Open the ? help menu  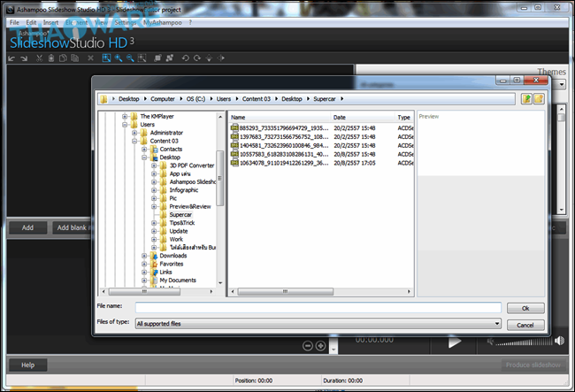190,23
